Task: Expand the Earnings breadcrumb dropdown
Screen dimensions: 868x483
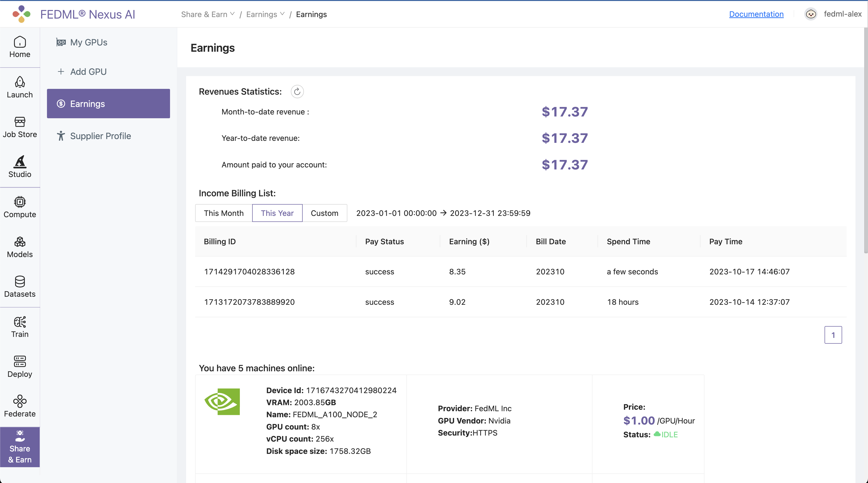Action: click(265, 14)
